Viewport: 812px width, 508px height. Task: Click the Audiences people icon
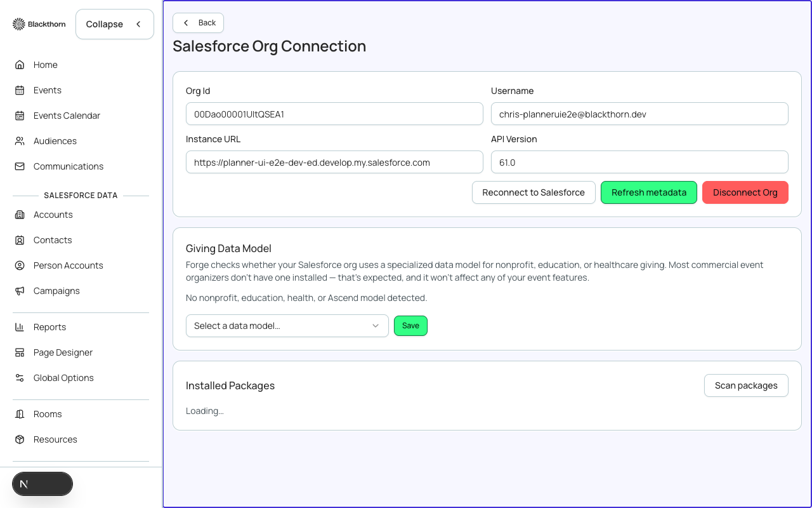click(x=20, y=141)
